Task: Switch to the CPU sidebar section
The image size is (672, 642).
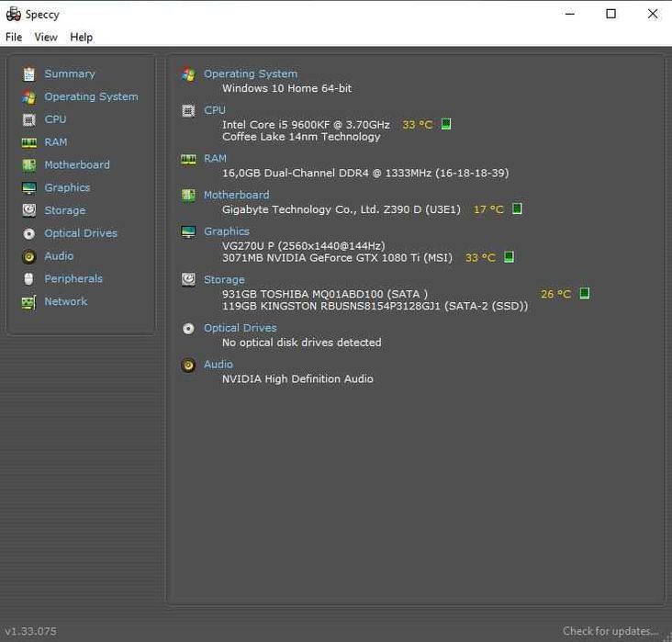Action: pyautogui.click(x=55, y=119)
